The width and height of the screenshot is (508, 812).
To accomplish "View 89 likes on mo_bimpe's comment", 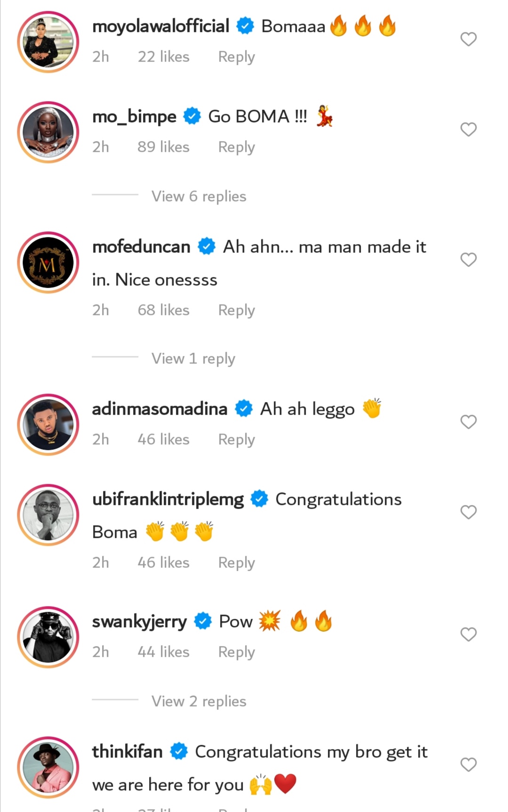I will (163, 147).
